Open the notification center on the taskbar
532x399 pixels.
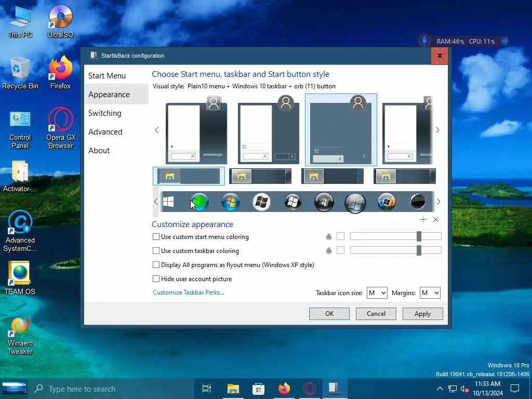515,389
